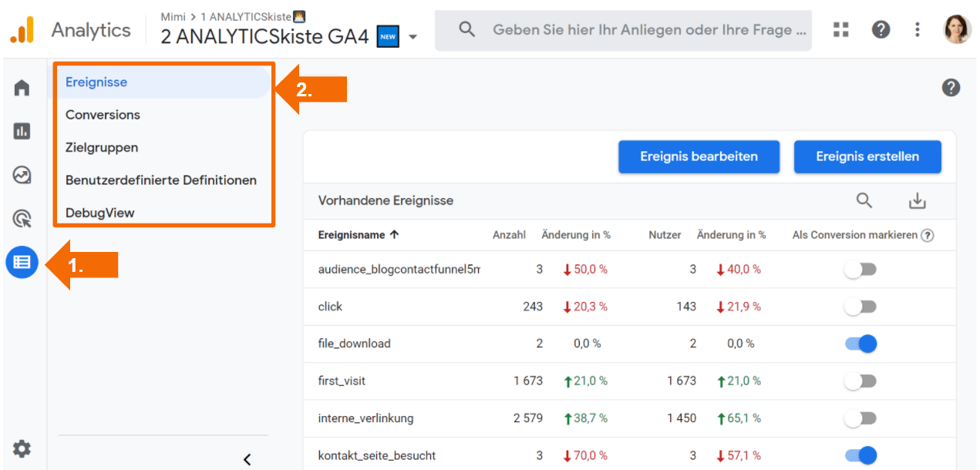Screen dimensions: 980x470
Task: Switch to the Conversions menu item
Action: pos(103,114)
